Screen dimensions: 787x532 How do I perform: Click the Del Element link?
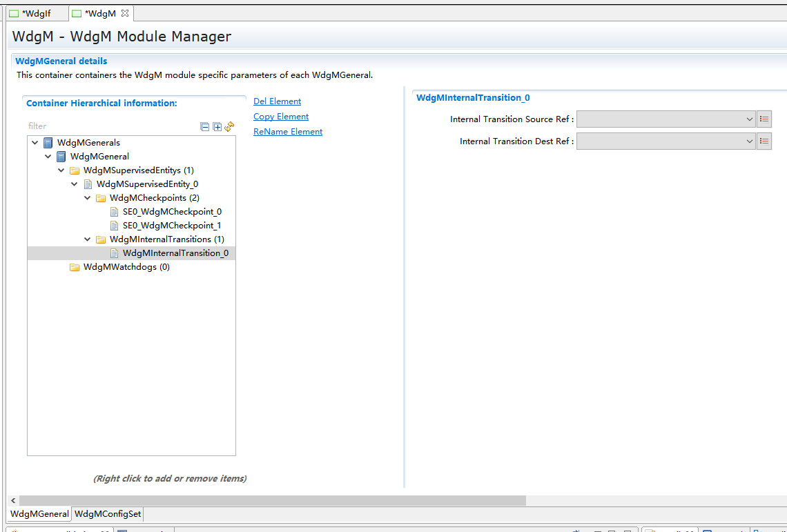(277, 101)
